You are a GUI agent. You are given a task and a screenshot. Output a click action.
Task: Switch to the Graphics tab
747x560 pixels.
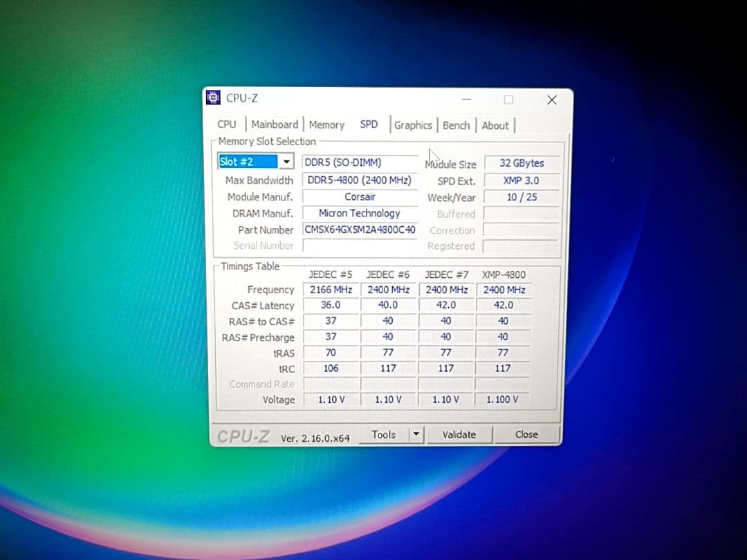[x=413, y=126]
